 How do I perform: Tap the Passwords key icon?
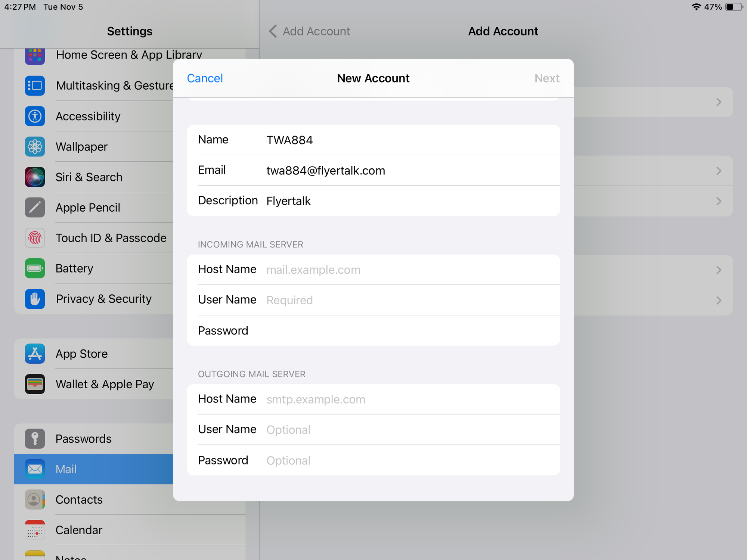coord(35,439)
